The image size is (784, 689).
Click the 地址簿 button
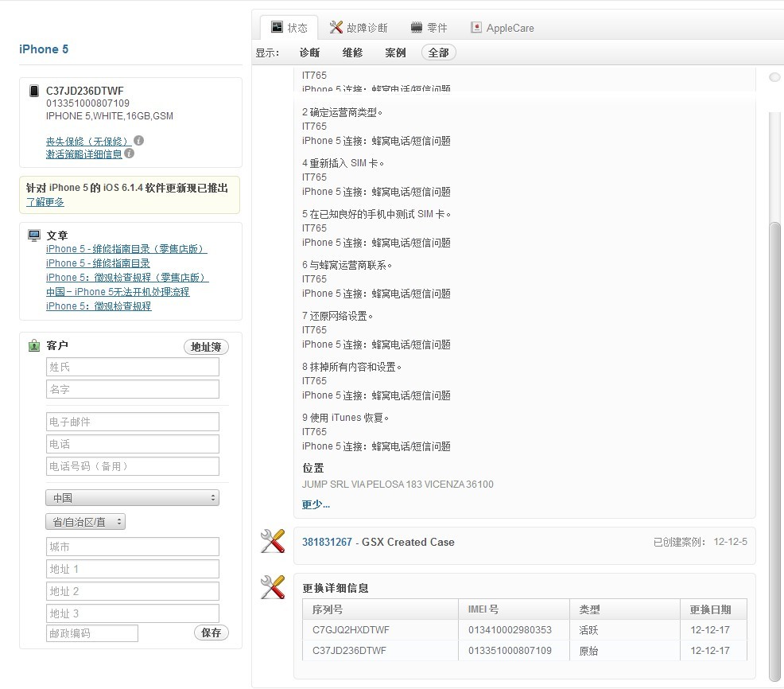(206, 346)
